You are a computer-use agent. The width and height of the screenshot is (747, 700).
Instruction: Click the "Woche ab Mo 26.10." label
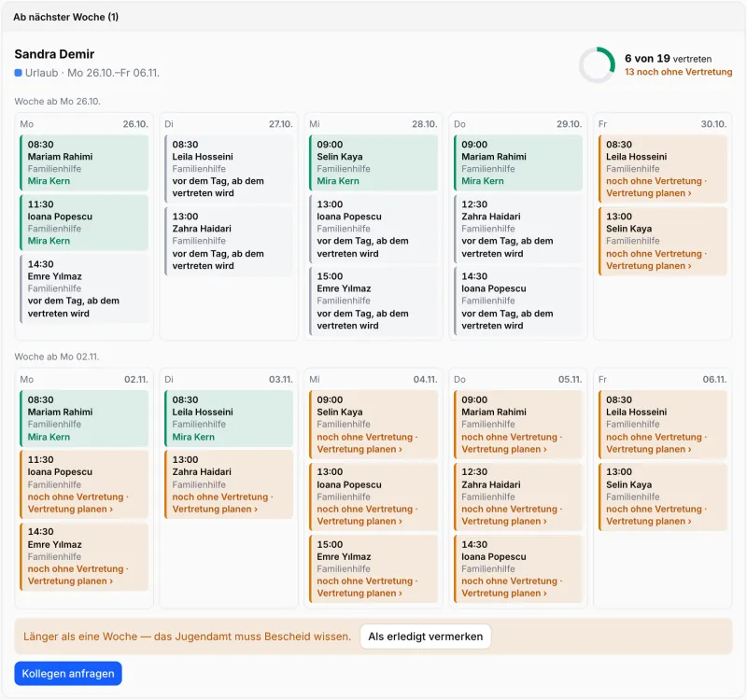click(x=57, y=102)
